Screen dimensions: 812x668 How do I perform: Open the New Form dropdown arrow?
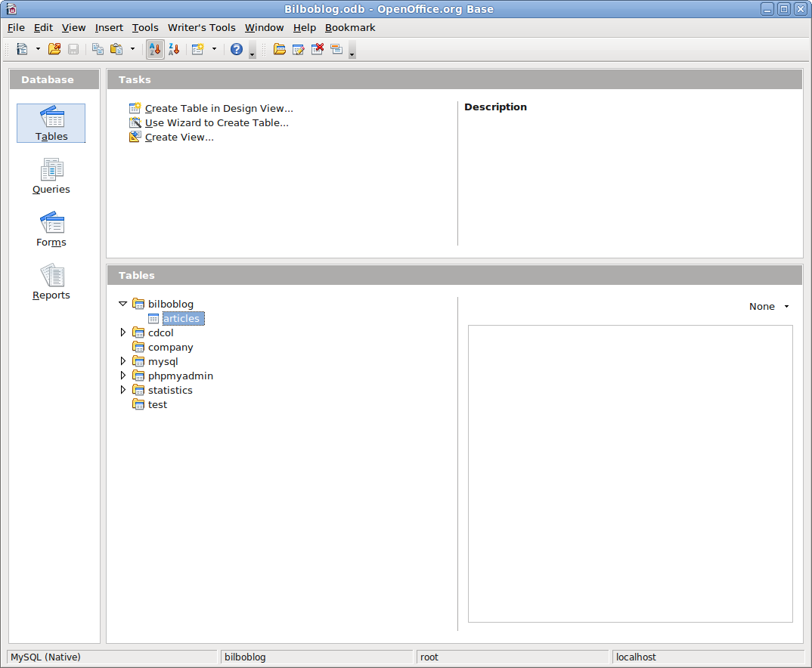214,49
